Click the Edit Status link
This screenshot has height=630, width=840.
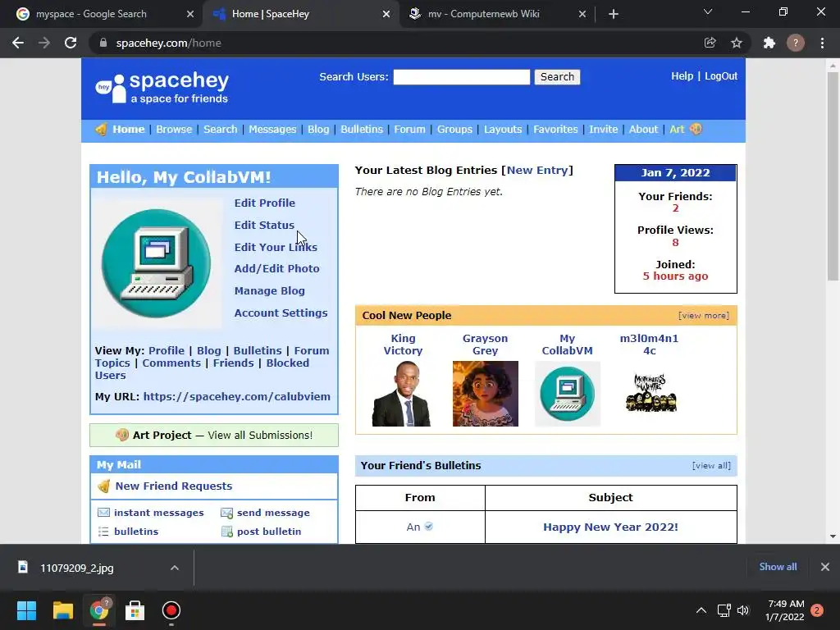[264, 225]
